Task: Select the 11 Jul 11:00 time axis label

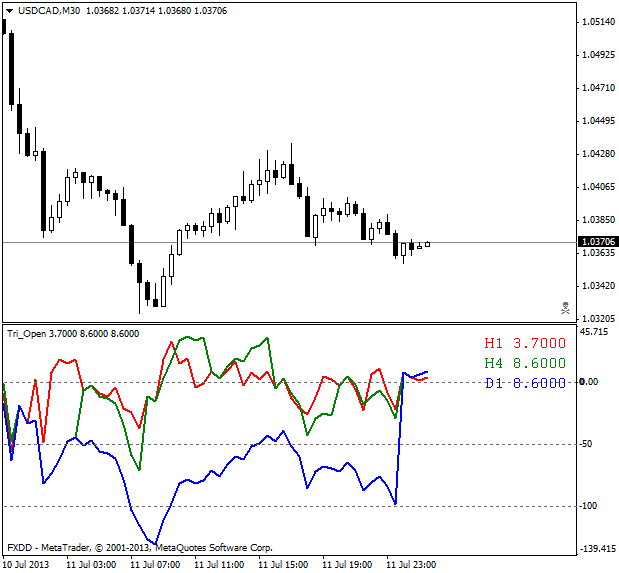Action: click(x=219, y=565)
